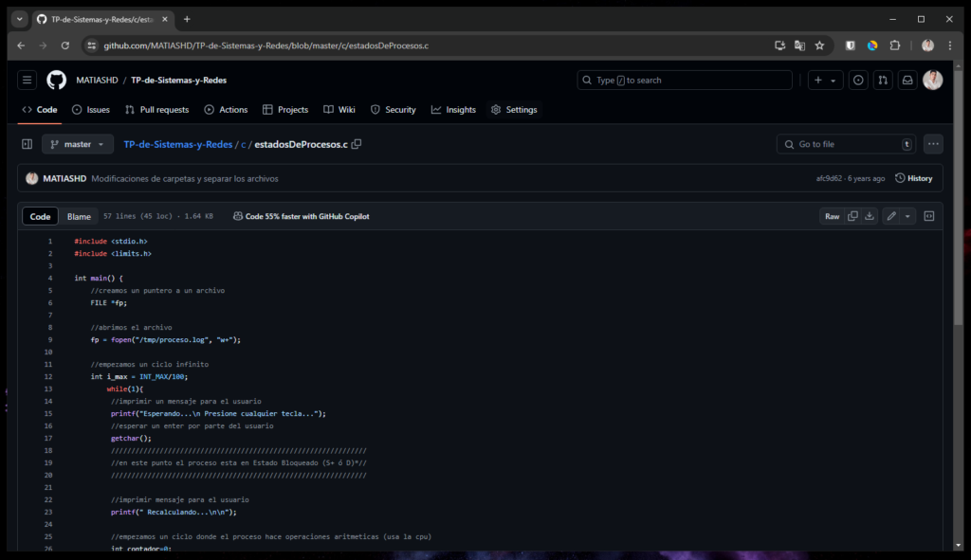Open the issues icon in the header
This screenshot has width=971, height=560.
coord(858,80)
